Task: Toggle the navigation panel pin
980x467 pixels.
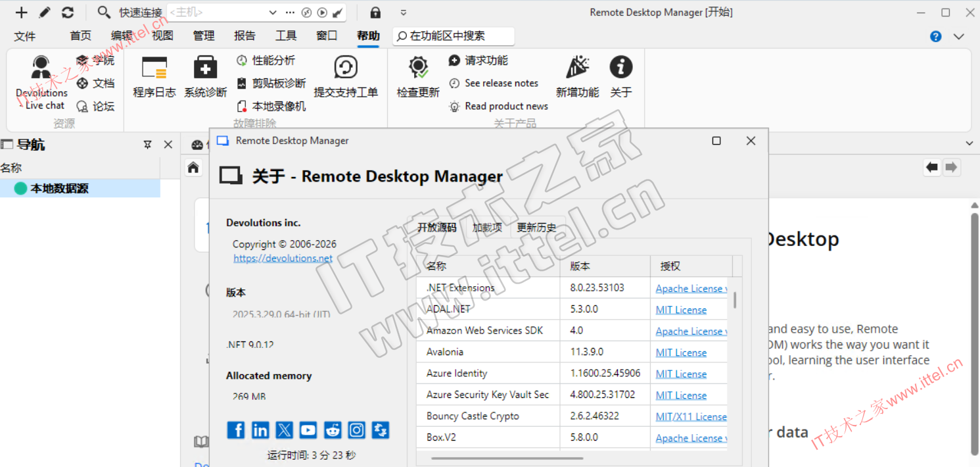Action: 148,145
